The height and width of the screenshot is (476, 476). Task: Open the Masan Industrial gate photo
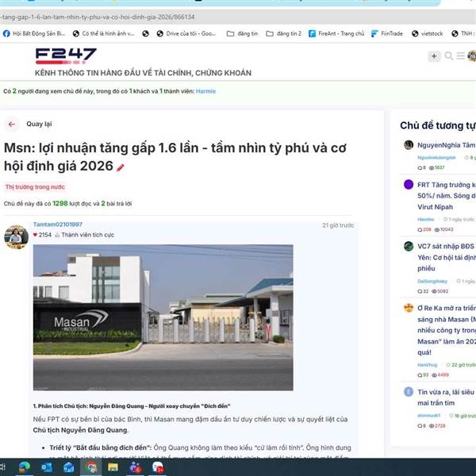pos(163,317)
